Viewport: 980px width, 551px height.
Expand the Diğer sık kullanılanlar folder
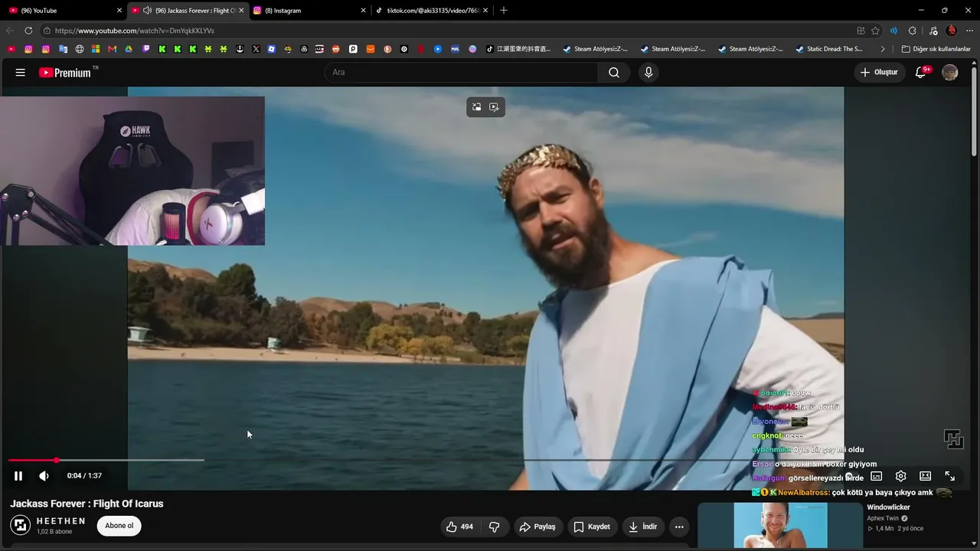click(936, 49)
